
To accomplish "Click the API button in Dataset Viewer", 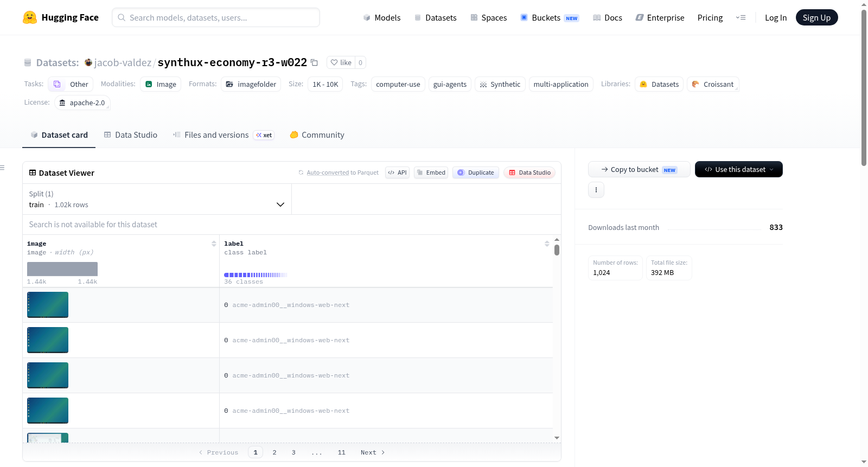I will coord(397,172).
